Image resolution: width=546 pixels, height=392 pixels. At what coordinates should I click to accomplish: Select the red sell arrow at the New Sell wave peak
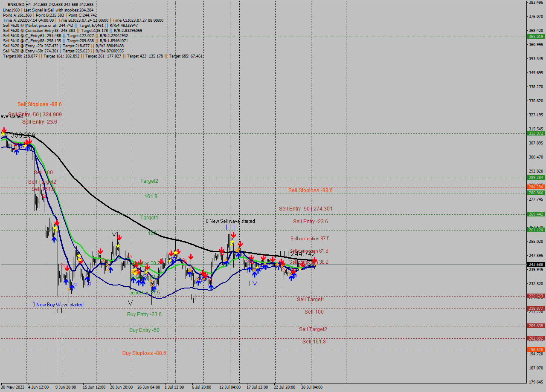click(233, 235)
